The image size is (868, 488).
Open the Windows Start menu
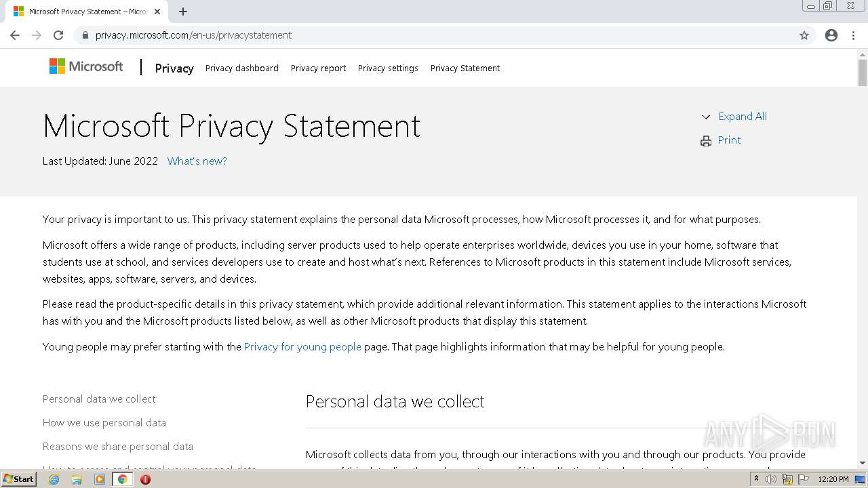(18, 479)
